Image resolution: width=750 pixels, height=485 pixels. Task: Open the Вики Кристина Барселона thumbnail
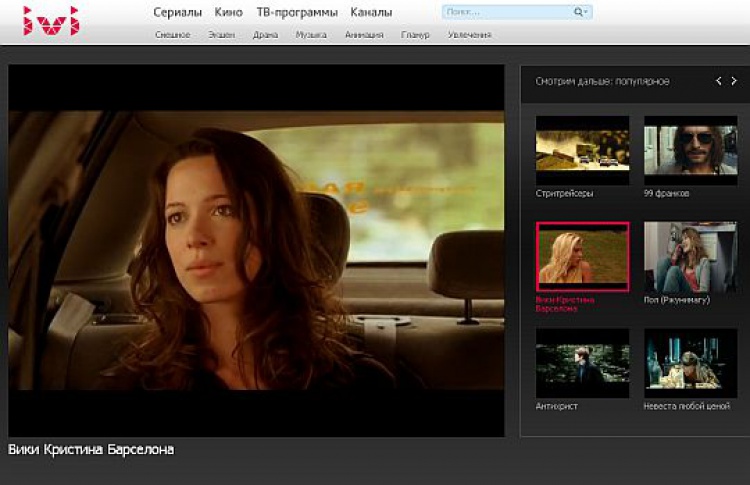coord(583,257)
